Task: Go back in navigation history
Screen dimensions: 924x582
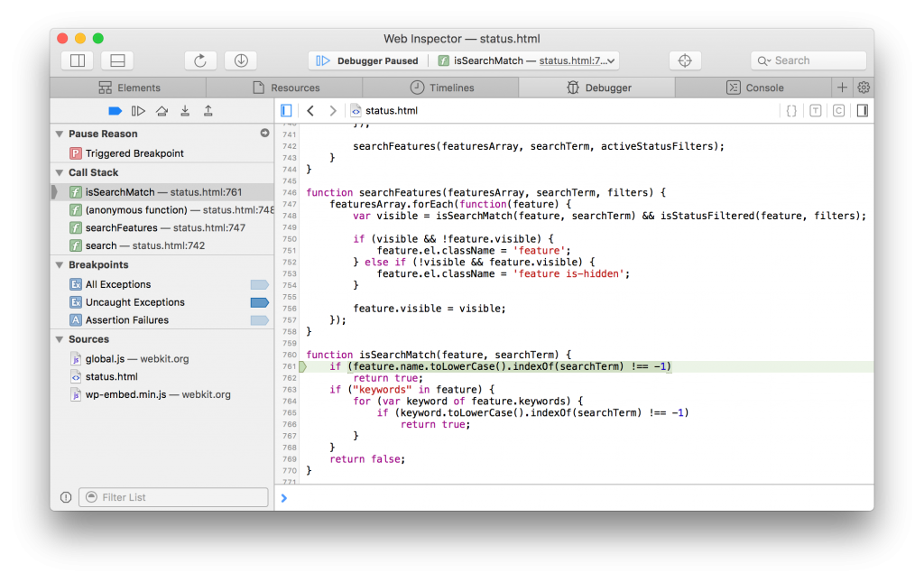Action: point(310,111)
